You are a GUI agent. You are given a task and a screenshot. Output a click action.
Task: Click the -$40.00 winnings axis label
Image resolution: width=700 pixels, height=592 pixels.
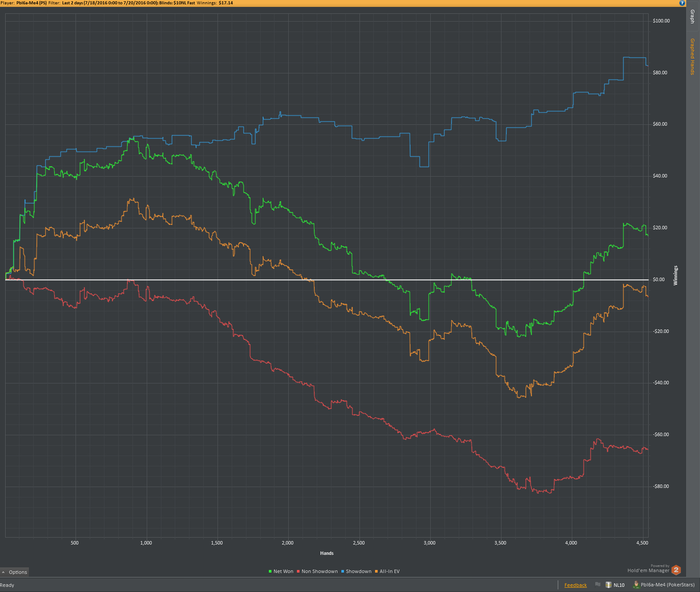[660, 383]
